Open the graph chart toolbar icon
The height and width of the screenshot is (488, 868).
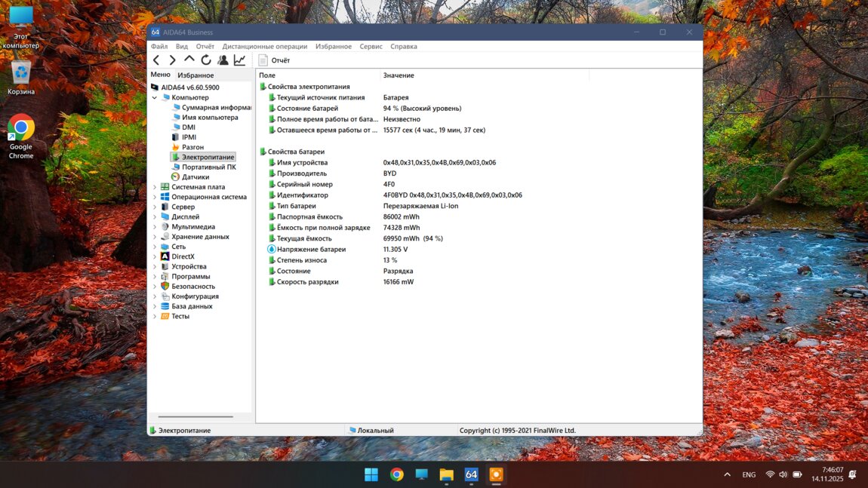point(239,60)
